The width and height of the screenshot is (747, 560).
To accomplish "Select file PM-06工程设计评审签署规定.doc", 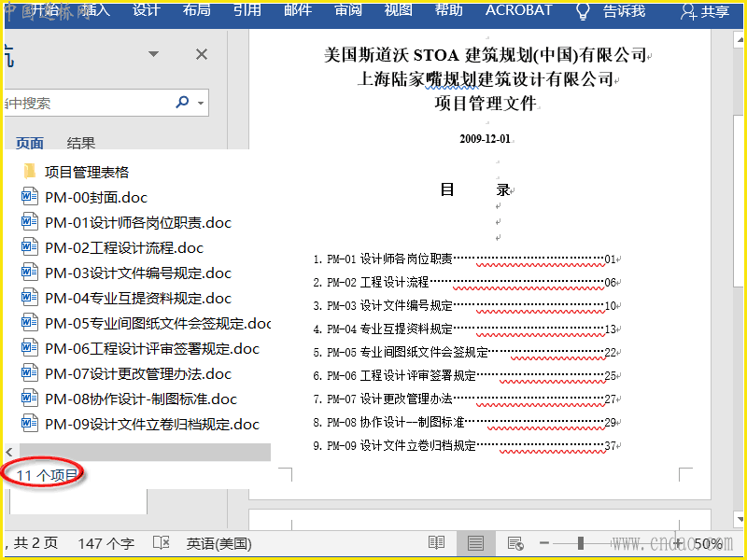I will pos(152,348).
